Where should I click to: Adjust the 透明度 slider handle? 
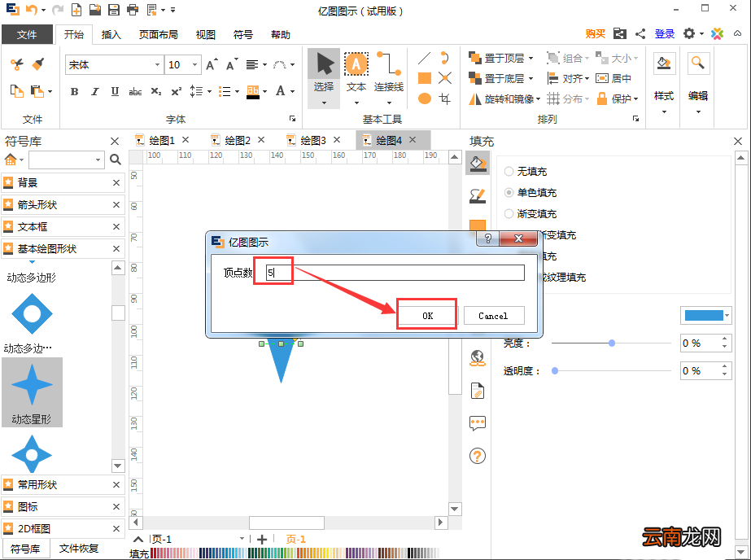(555, 371)
